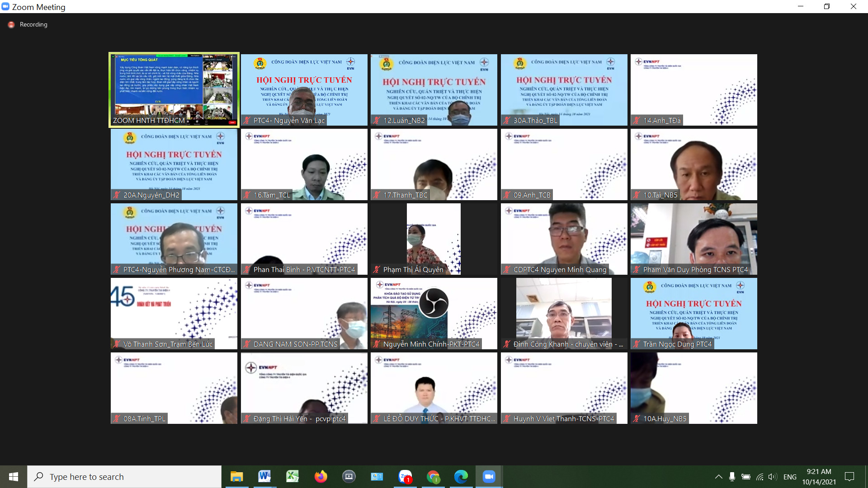The height and width of the screenshot is (488, 868).
Task: Open Zalo app with notification badge
Action: tap(405, 477)
